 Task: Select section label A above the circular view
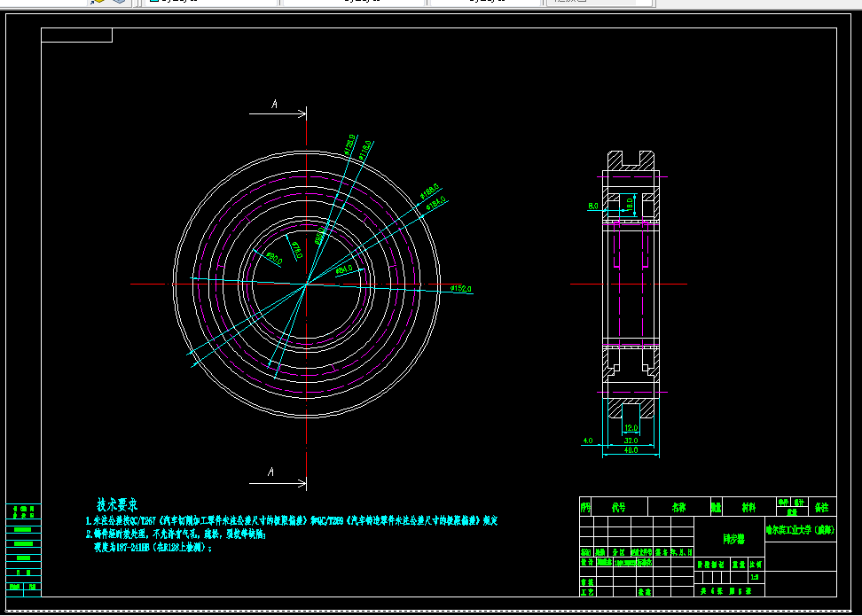click(x=274, y=104)
